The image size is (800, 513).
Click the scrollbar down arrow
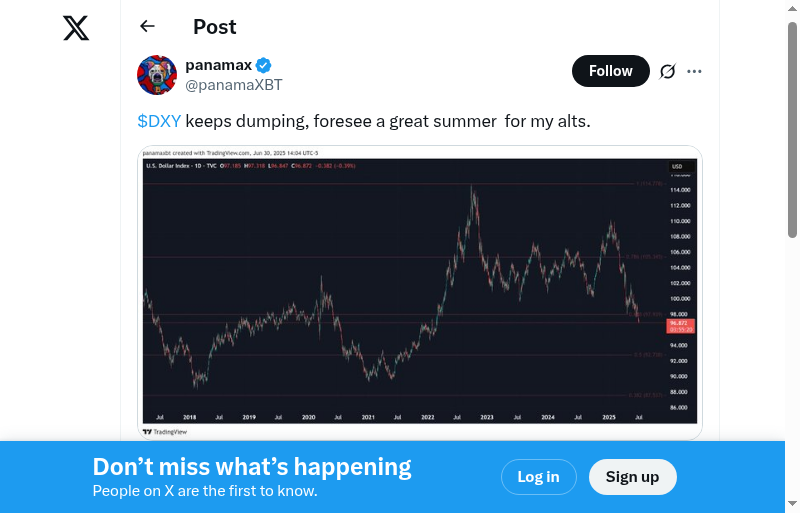[793, 504]
